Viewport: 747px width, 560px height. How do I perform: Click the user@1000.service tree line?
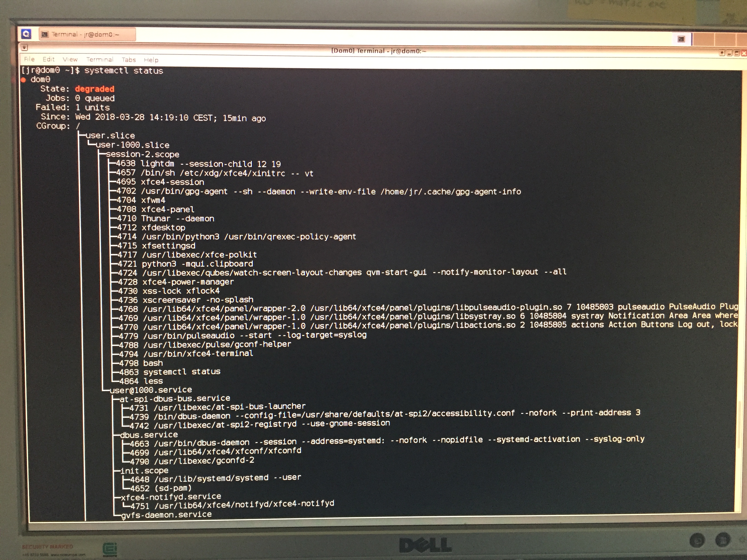(151, 390)
